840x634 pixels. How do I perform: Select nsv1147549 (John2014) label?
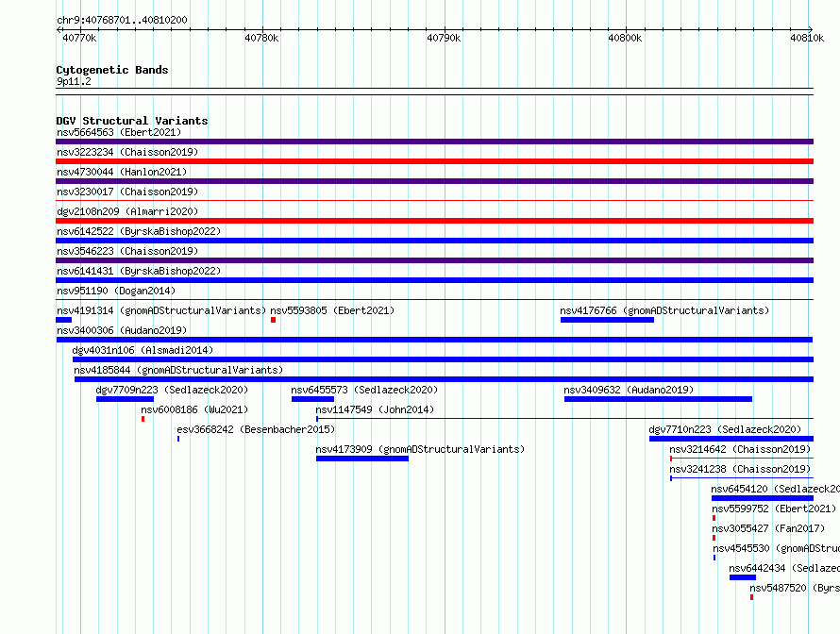click(x=375, y=409)
